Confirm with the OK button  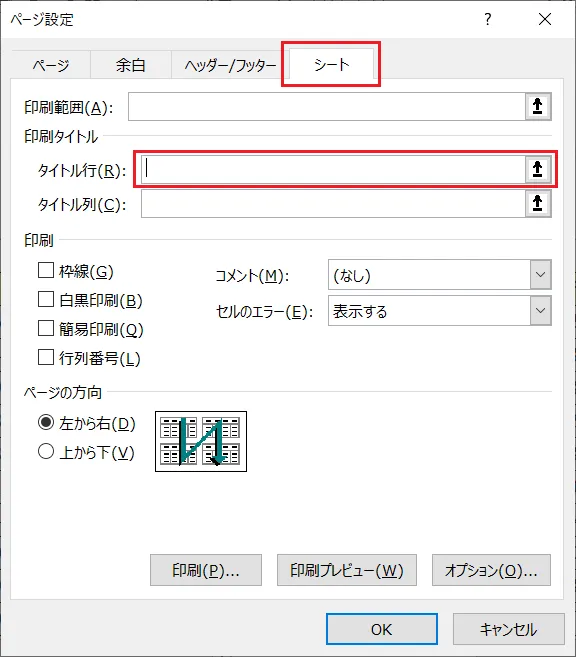click(382, 629)
